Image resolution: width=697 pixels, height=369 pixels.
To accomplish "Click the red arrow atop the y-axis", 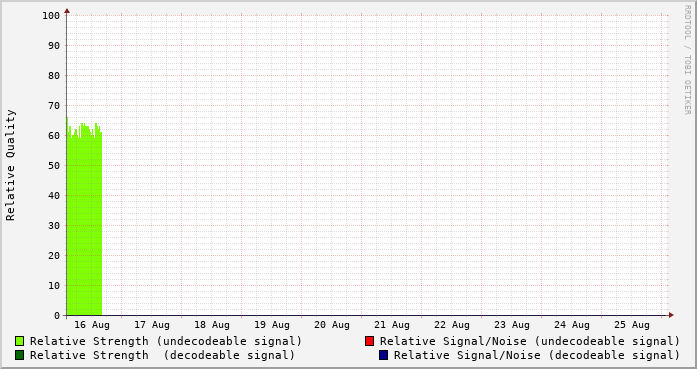I will (x=67, y=11).
